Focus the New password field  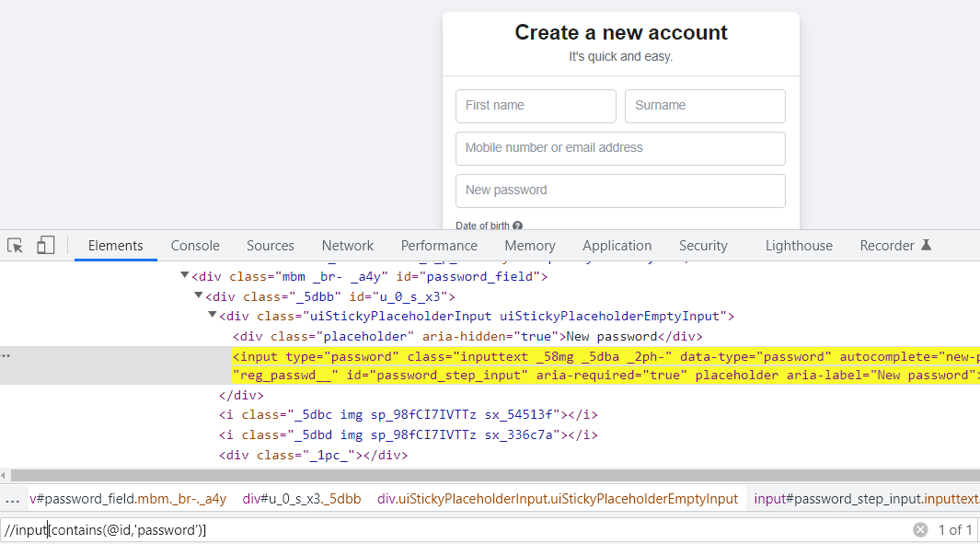tap(620, 191)
